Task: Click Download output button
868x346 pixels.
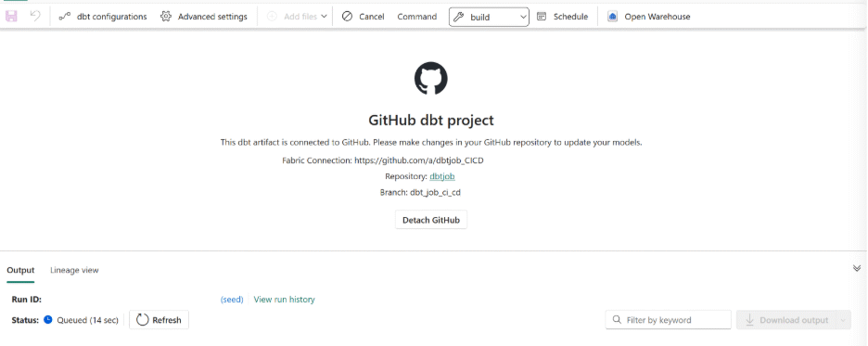Action: pos(786,320)
